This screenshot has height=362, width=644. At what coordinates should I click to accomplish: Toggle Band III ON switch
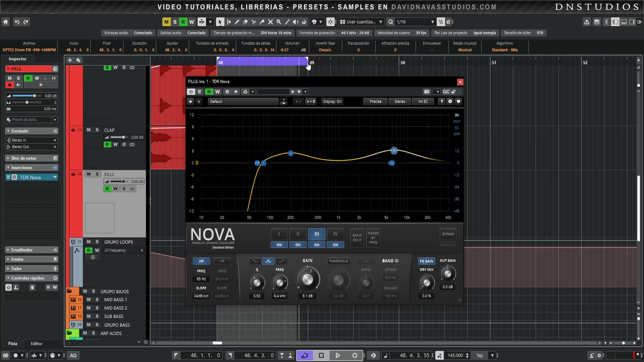317,245
